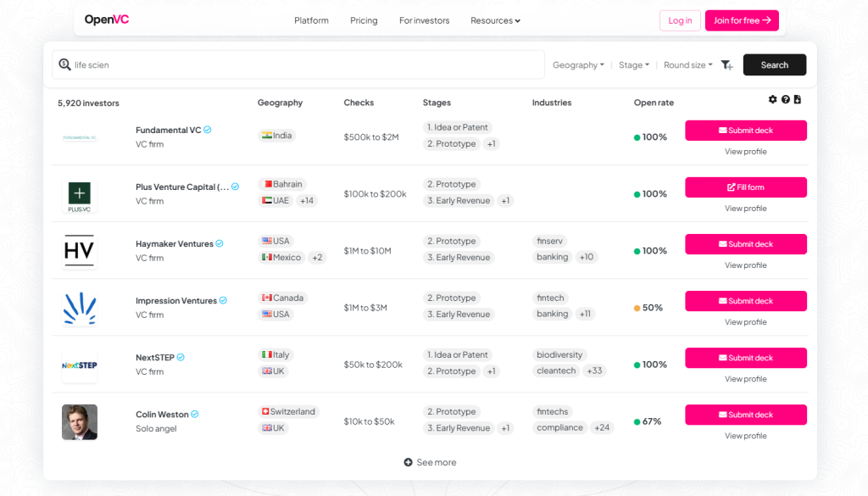Screen dimensions: 868x496
Task: Expand the Geography filter dropdown
Action: point(578,65)
